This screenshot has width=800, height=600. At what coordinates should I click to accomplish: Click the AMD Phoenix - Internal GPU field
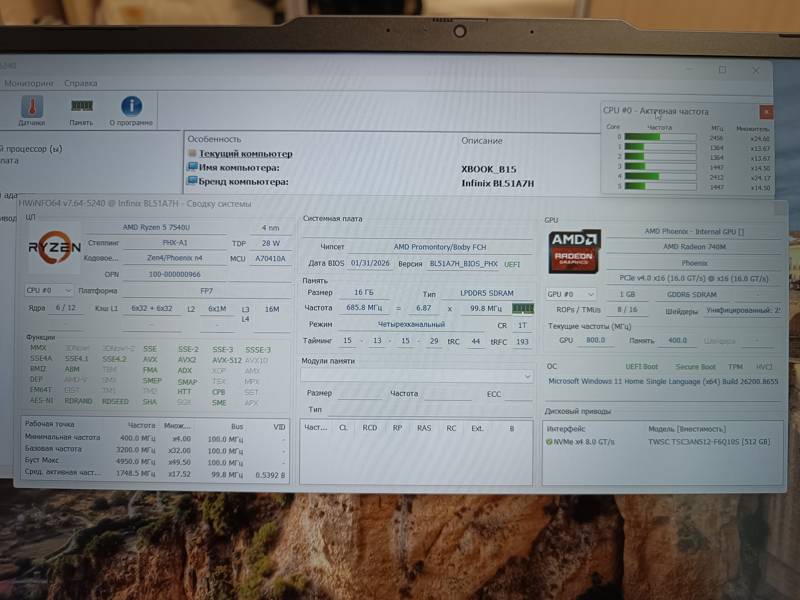[x=694, y=232]
